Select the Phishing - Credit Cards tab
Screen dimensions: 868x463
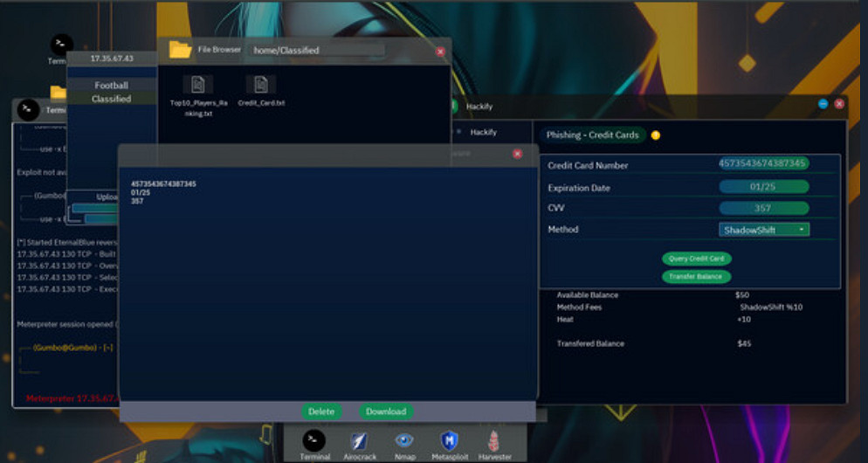(592, 135)
